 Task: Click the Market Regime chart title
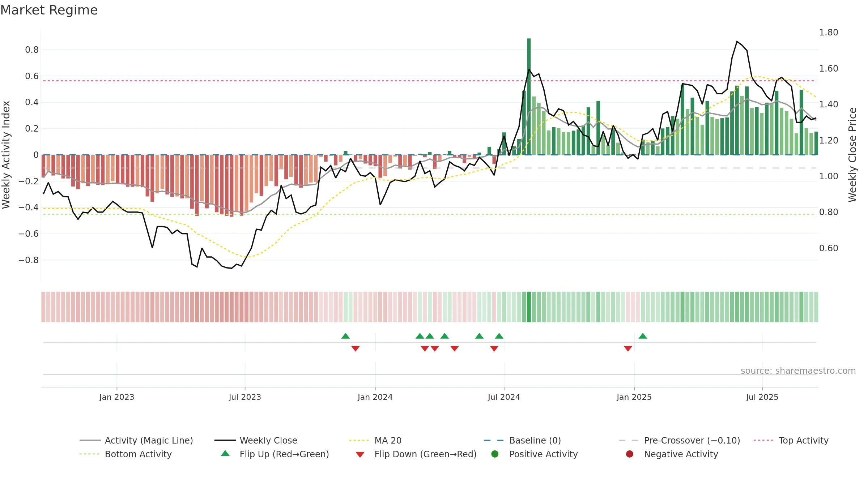tap(49, 10)
